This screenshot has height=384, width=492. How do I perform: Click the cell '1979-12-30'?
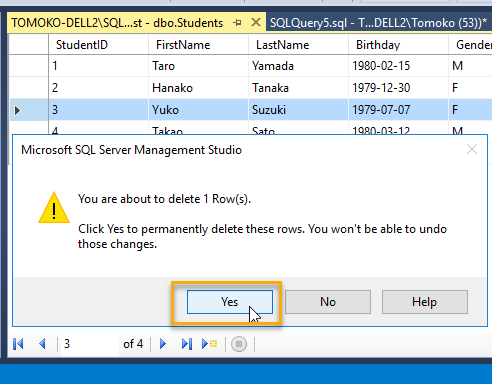pos(398,88)
